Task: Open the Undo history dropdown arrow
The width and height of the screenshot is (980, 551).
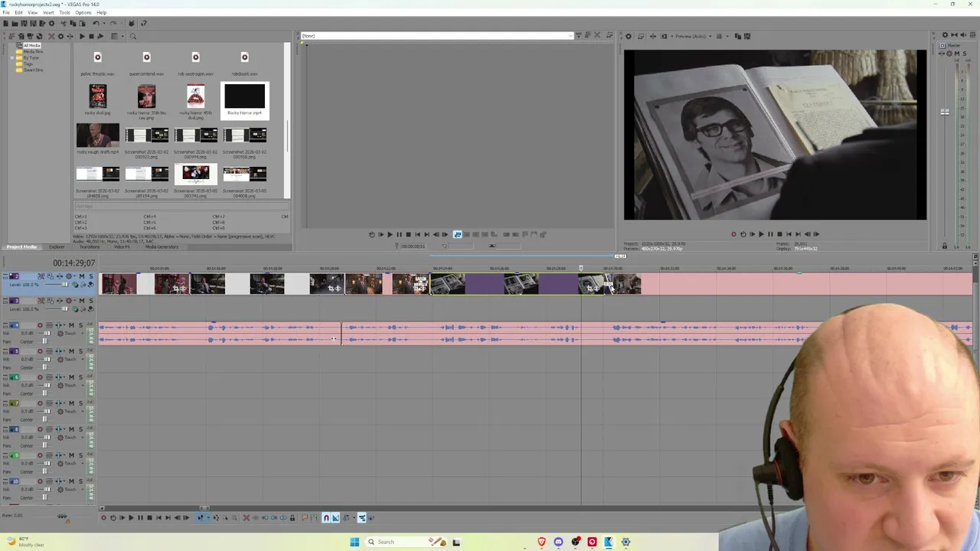Action: pyautogui.click(x=104, y=23)
